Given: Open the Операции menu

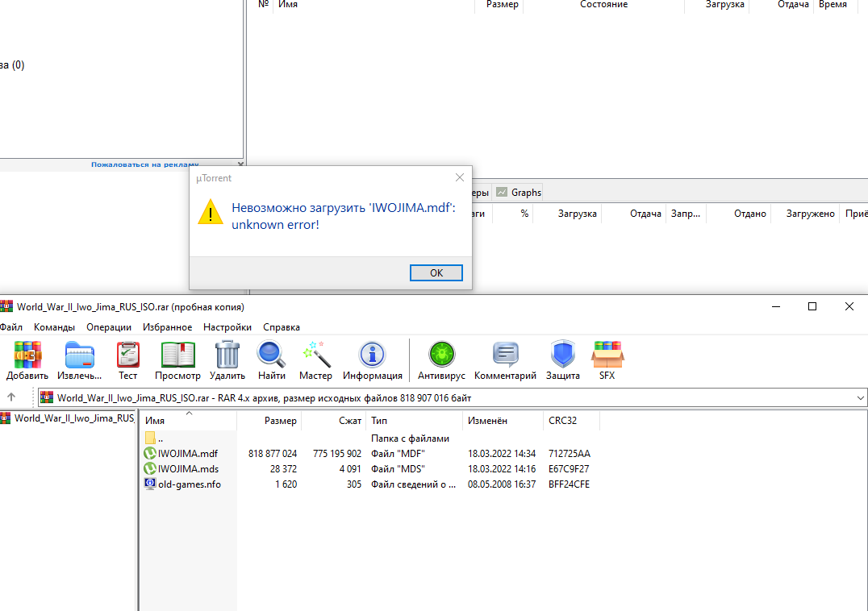Looking at the screenshot, I should tap(108, 326).
